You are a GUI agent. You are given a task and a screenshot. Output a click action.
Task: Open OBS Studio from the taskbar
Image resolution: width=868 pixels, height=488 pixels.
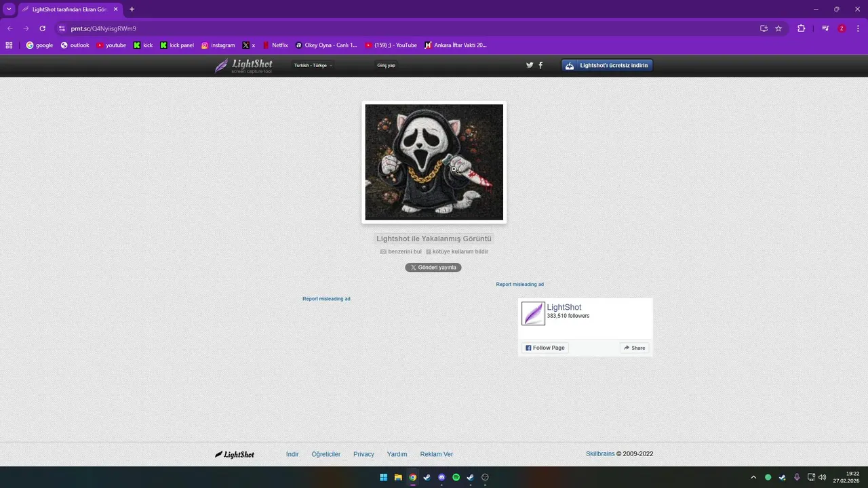tap(485, 477)
